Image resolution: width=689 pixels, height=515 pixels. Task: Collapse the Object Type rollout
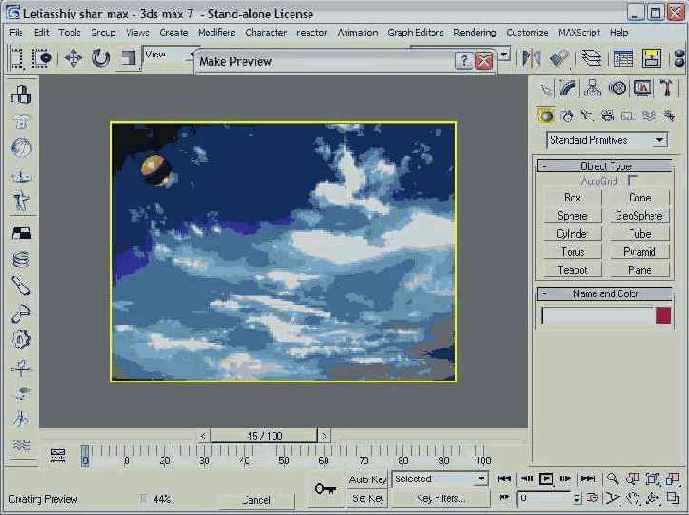(604, 166)
